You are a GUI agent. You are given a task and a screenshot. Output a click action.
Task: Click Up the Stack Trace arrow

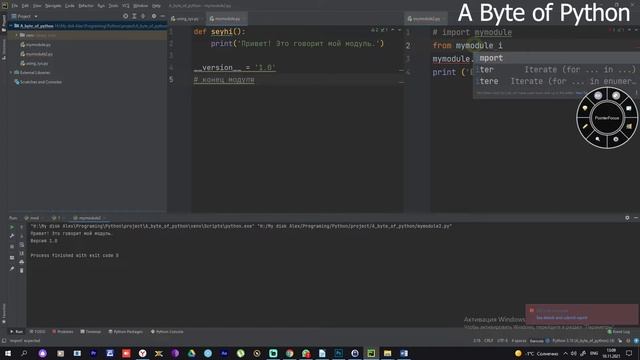(x=22, y=227)
